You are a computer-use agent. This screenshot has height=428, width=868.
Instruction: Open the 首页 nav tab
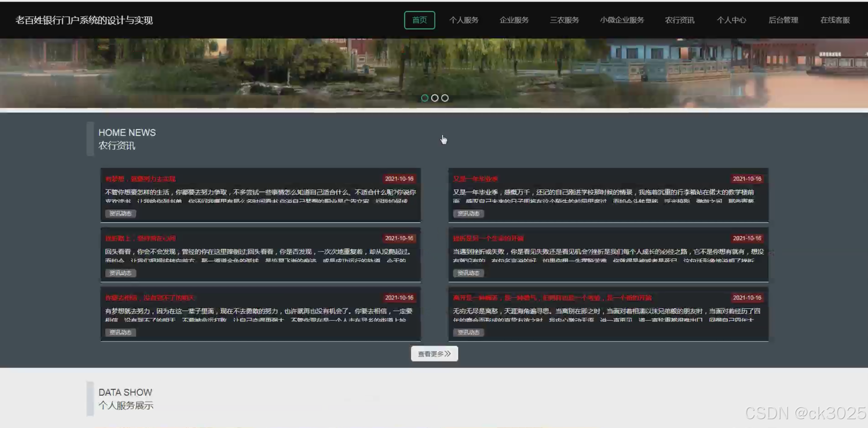(x=419, y=20)
